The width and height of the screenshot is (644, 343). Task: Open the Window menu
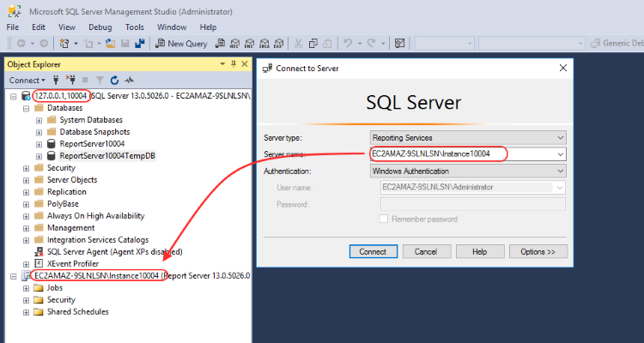[172, 27]
